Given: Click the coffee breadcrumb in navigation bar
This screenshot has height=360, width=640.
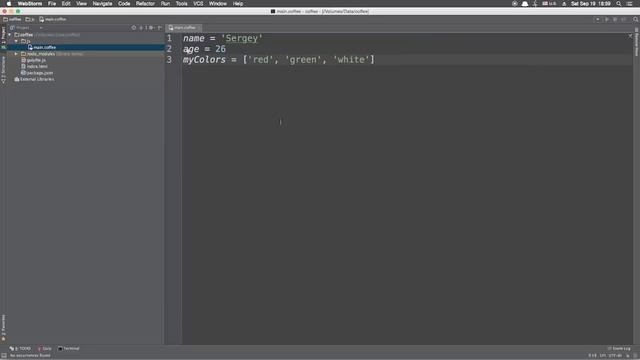Looking at the screenshot, I should (x=12, y=19).
